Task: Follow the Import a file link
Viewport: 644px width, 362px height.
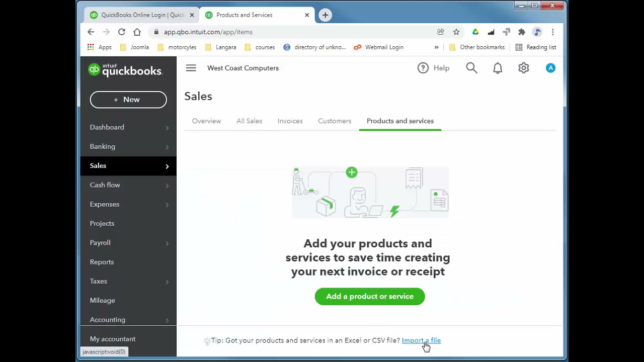Action: click(421, 340)
